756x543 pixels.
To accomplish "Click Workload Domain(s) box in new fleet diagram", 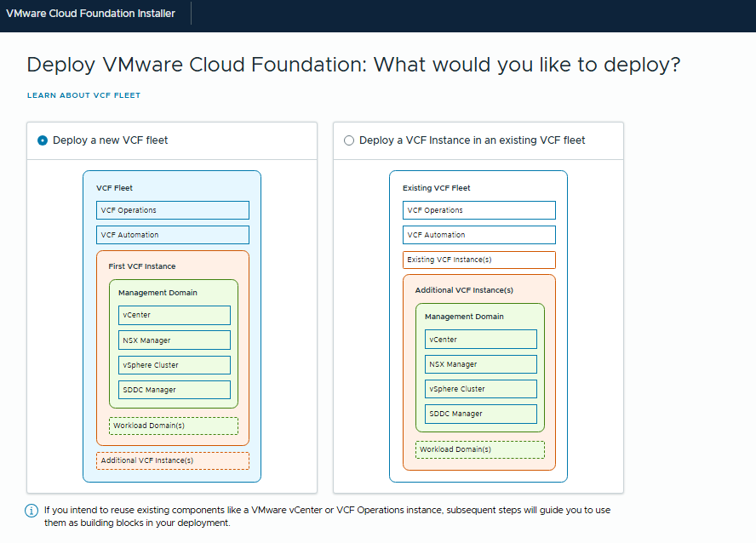I will 174,426.
